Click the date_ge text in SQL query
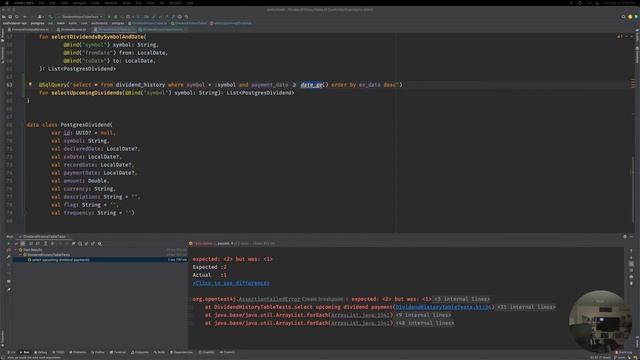The height and width of the screenshot is (360, 640). tap(311, 84)
